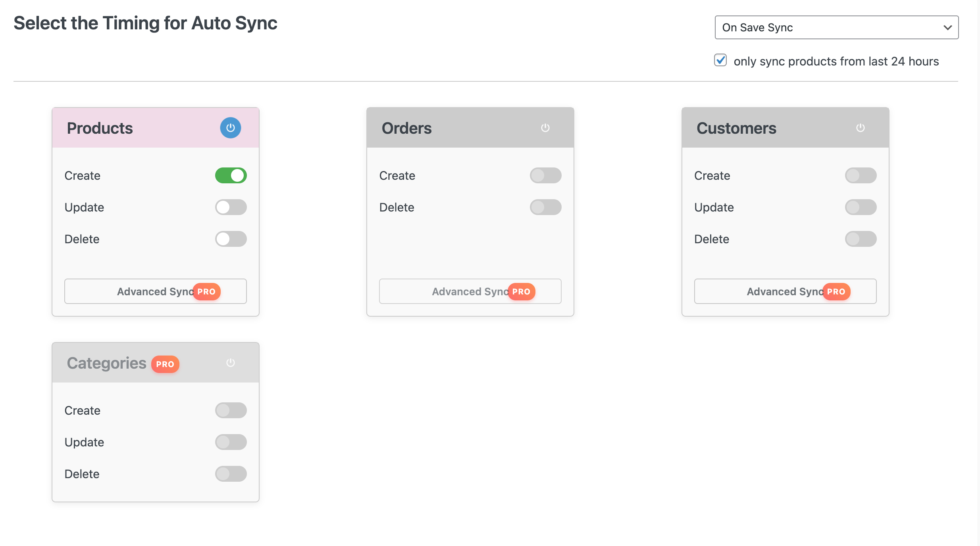The width and height of the screenshot is (980, 546).
Task: Turn on the Orders Create toggle
Action: (545, 175)
